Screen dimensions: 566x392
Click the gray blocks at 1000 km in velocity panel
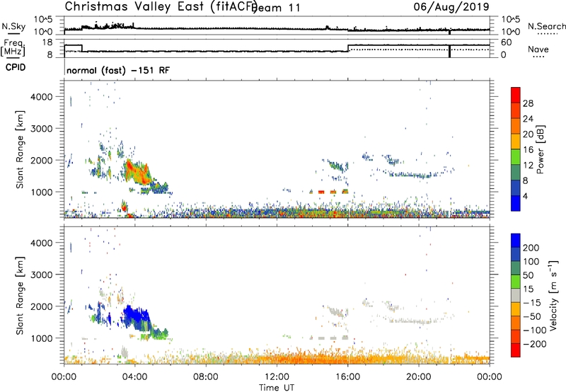click(329, 338)
